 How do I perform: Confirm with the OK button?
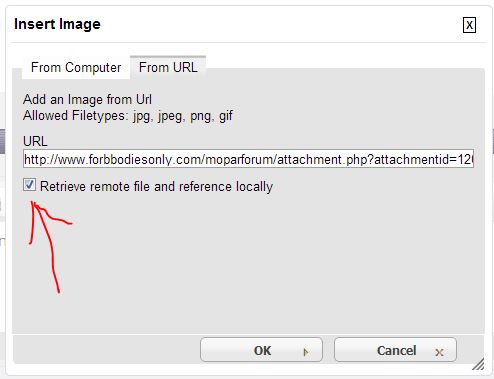pos(261,350)
